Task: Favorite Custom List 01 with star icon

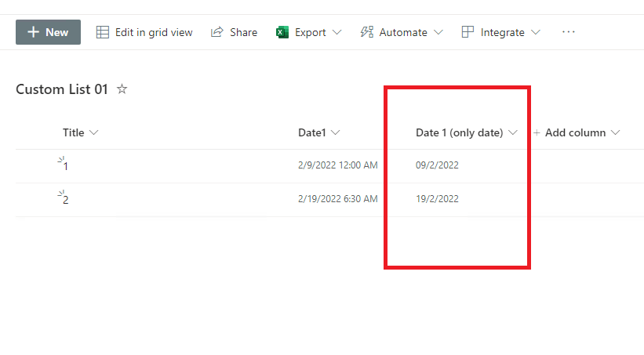Action: 122,89
